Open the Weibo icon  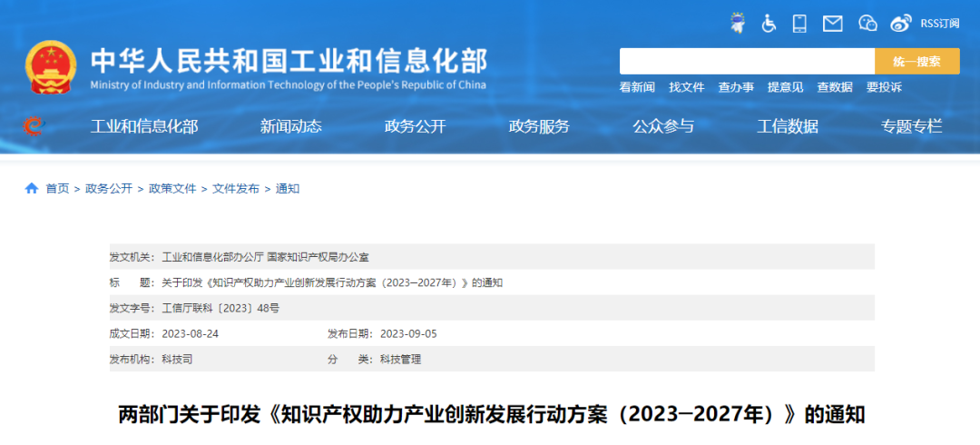(901, 24)
